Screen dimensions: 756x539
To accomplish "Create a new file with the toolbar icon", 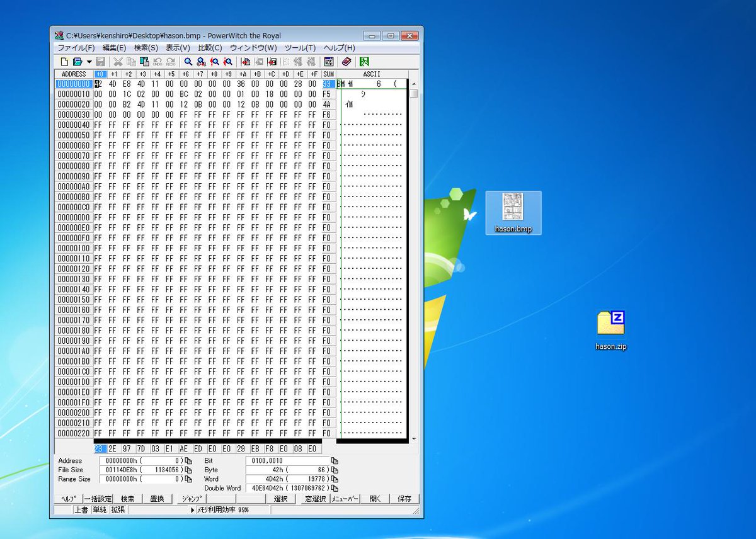I will pos(64,62).
